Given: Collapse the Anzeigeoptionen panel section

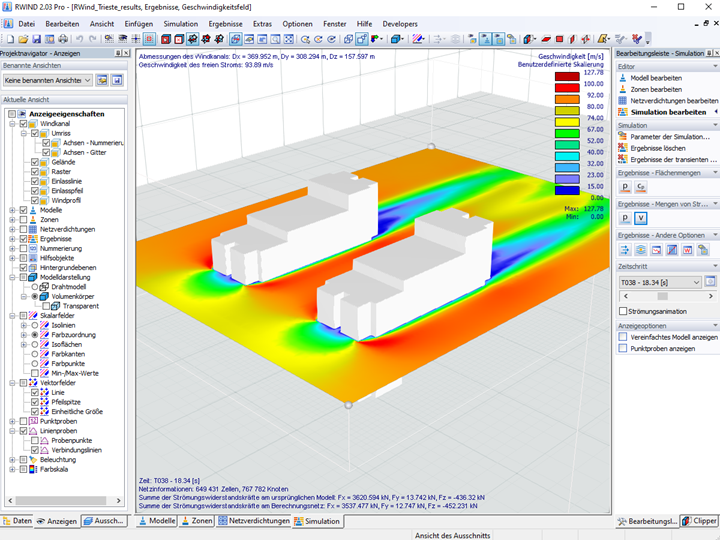Looking at the screenshot, I should 715,326.
